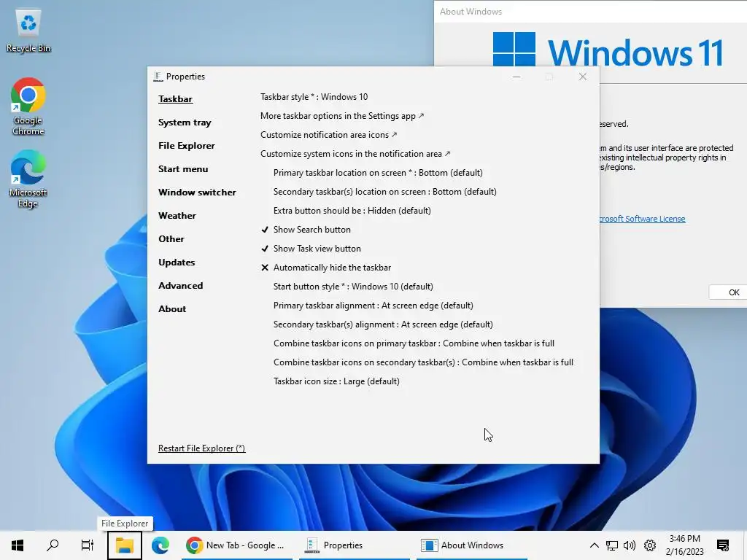Open the Window switcher section
This screenshot has width=747, height=560.
pos(197,192)
